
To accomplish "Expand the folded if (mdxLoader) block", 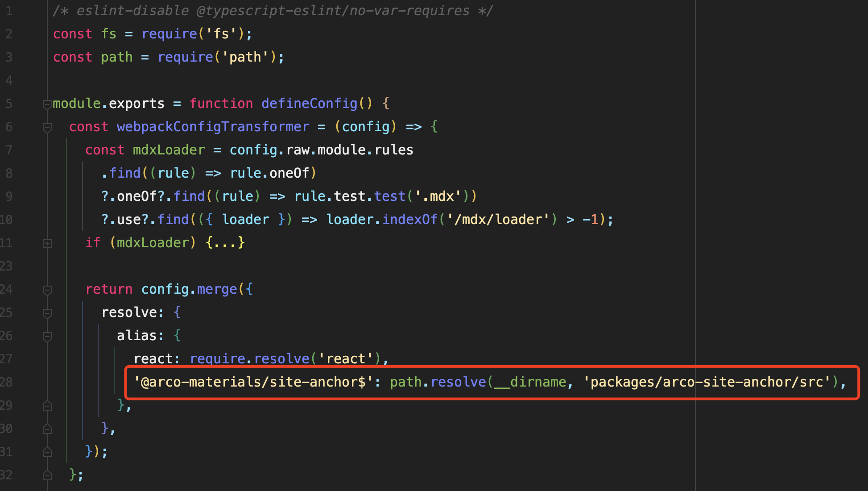I will pyautogui.click(x=47, y=244).
